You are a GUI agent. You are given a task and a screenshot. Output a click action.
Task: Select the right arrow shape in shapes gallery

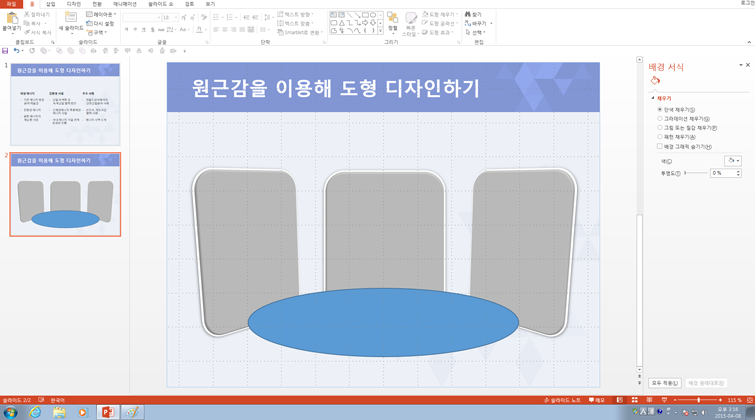coord(365,23)
